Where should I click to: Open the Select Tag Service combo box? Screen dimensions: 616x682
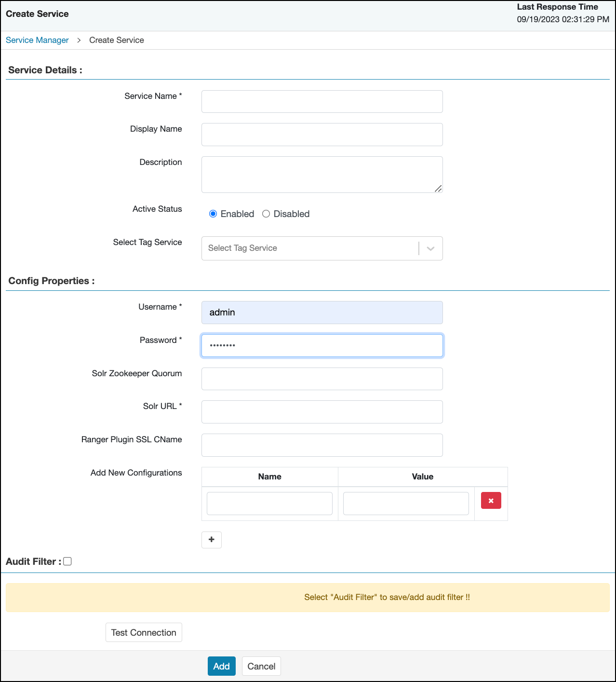309,248
